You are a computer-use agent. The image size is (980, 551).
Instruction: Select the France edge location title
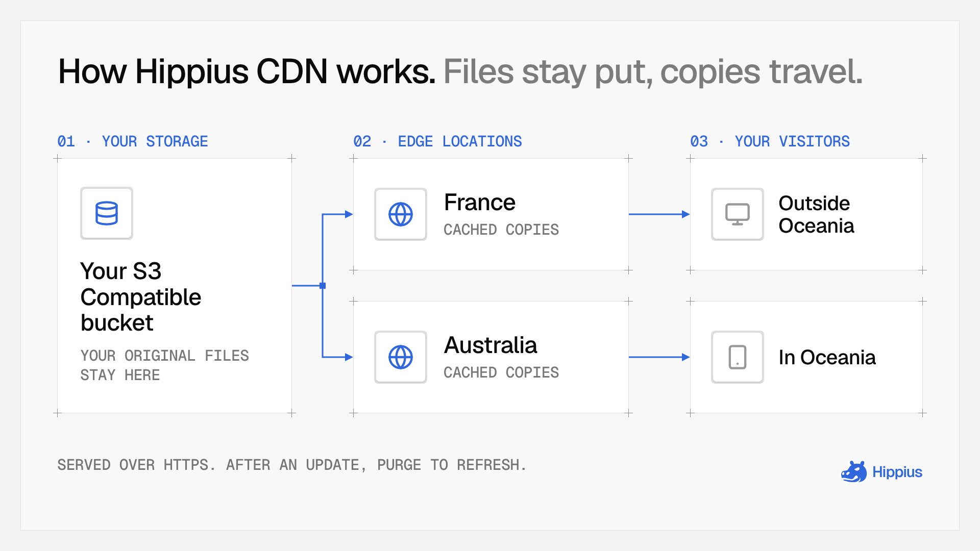pos(480,203)
